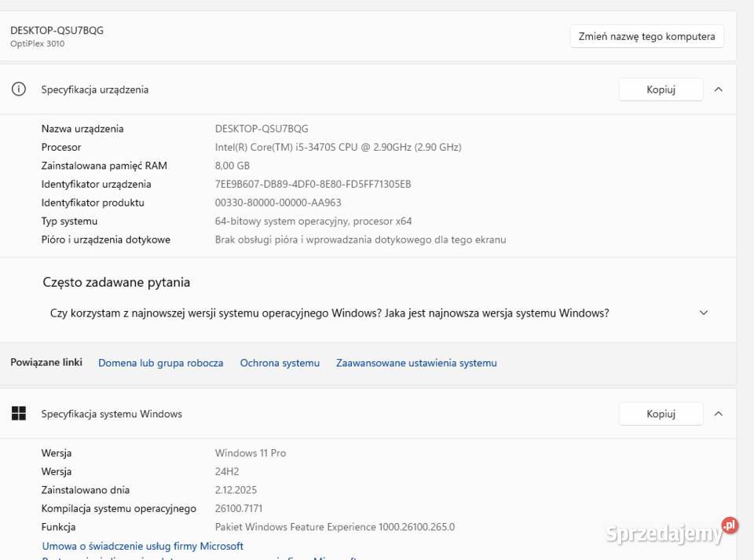Viewport: 754px width, 560px height.
Task: Open Umowa o świadczenie usług firmy Microsoft
Action: [x=142, y=546]
